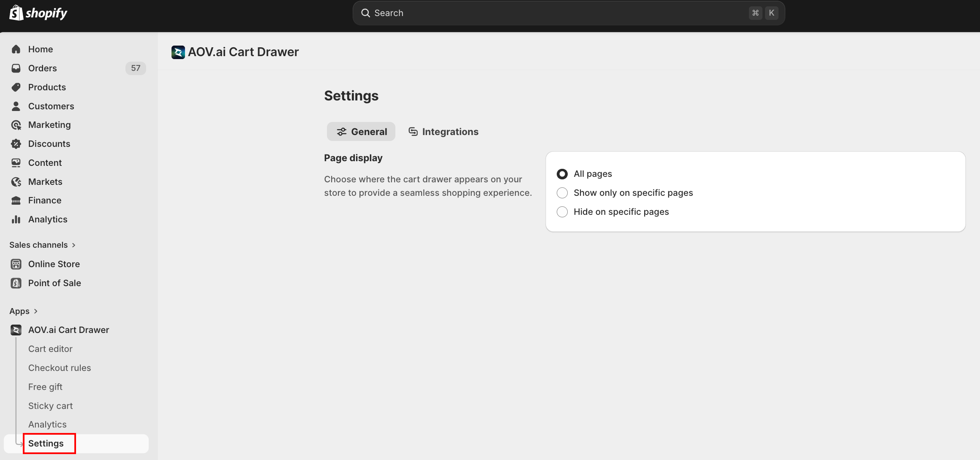Expand the Sales channels chevron
This screenshot has width=980, height=460.
pos(74,245)
